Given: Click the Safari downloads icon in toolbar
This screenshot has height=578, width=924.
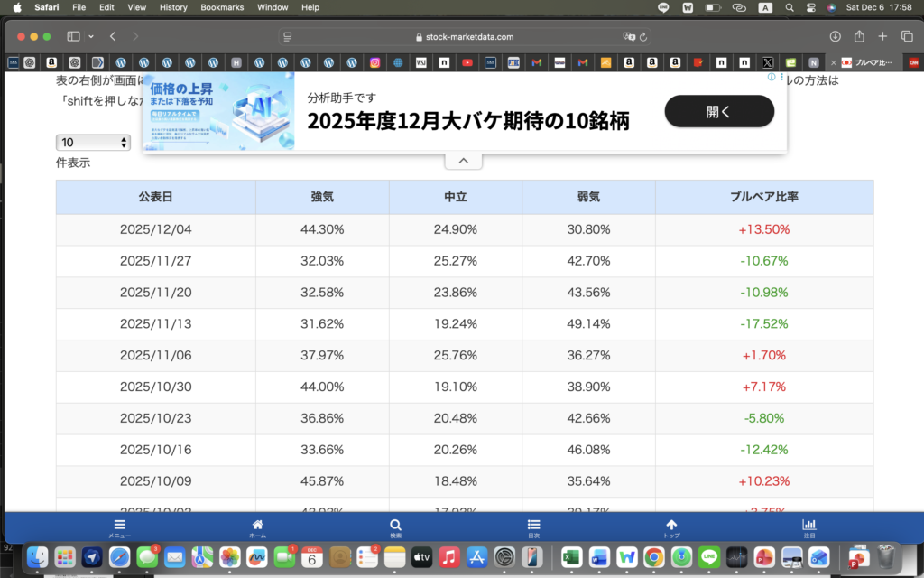Looking at the screenshot, I should tap(835, 36).
